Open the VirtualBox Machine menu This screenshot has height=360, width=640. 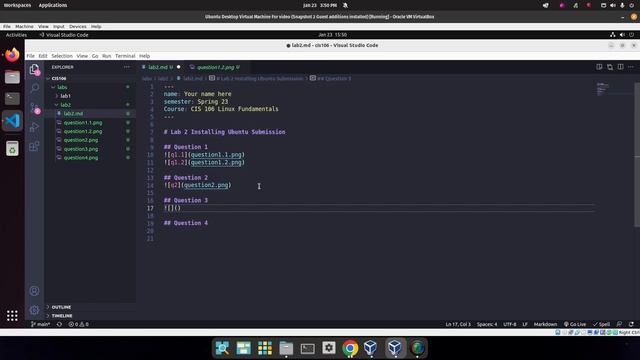pyautogui.click(x=24, y=27)
